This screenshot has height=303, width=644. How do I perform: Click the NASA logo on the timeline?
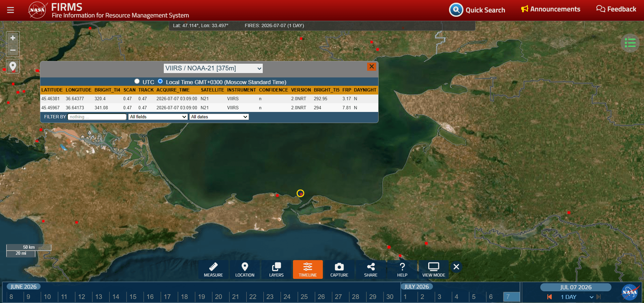[630, 293]
